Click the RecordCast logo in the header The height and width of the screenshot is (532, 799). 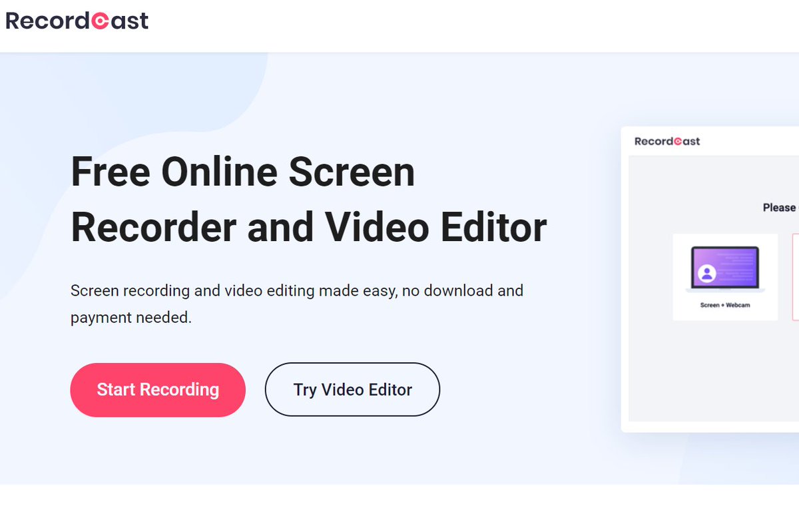[77, 21]
